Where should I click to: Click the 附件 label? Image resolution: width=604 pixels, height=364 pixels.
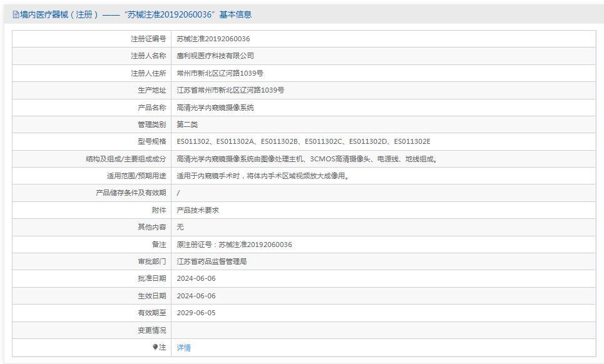pos(159,210)
